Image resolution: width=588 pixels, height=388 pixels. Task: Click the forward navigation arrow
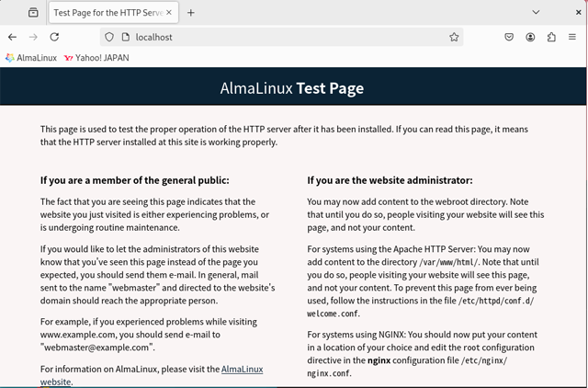33,37
